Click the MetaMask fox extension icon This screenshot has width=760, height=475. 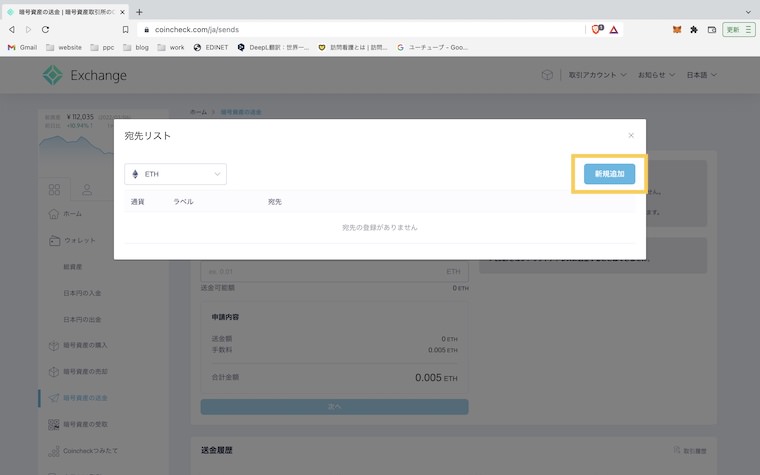click(677, 30)
